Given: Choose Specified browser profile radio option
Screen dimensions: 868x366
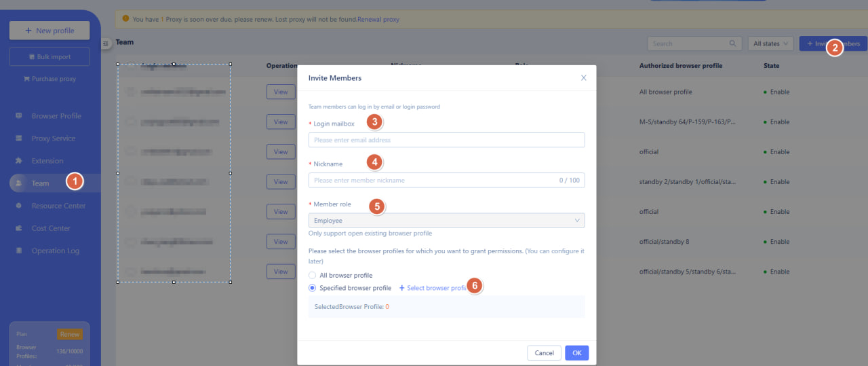Looking at the screenshot, I should 312,288.
